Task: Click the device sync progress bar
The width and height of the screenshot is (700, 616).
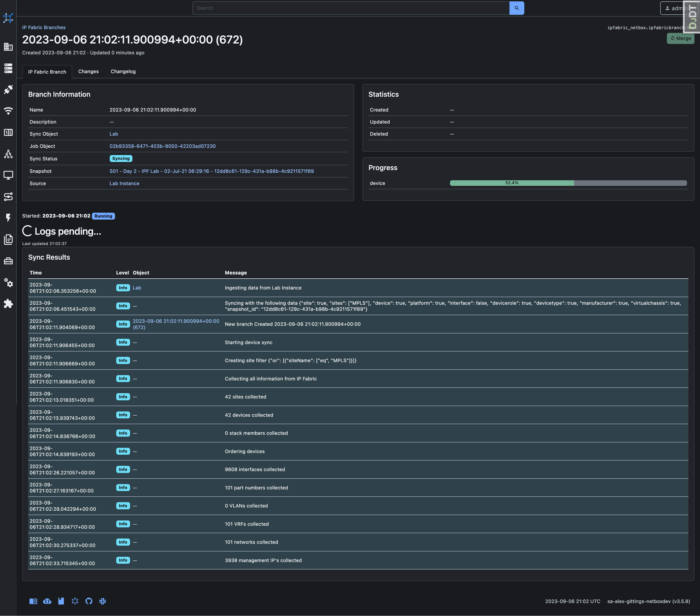Action: (568, 183)
